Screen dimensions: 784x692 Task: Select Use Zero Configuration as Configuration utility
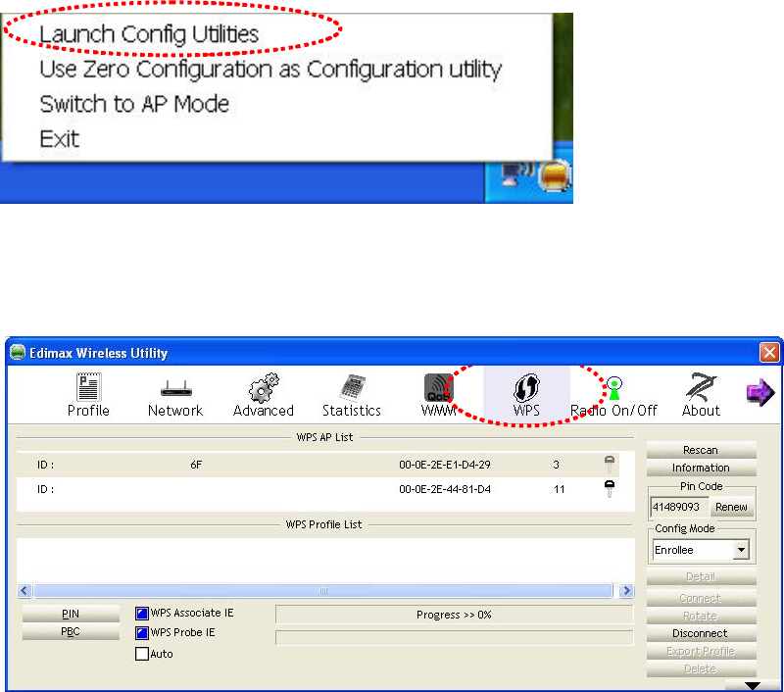click(270, 70)
